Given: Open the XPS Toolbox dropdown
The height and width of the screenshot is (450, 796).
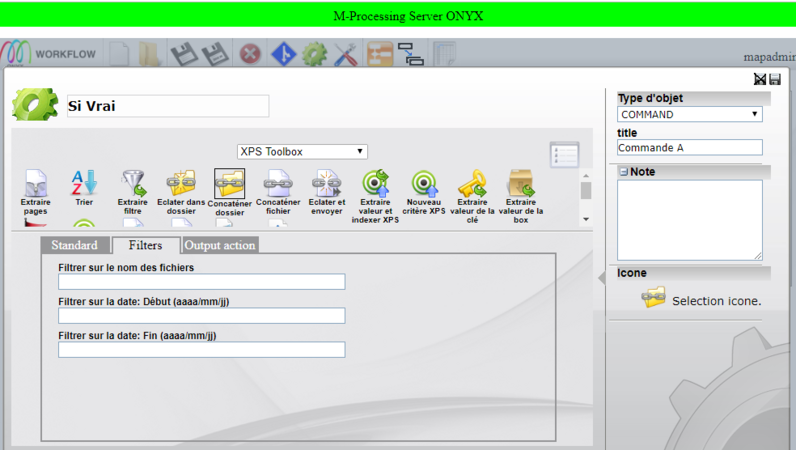Looking at the screenshot, I should [x=302, y=152].
